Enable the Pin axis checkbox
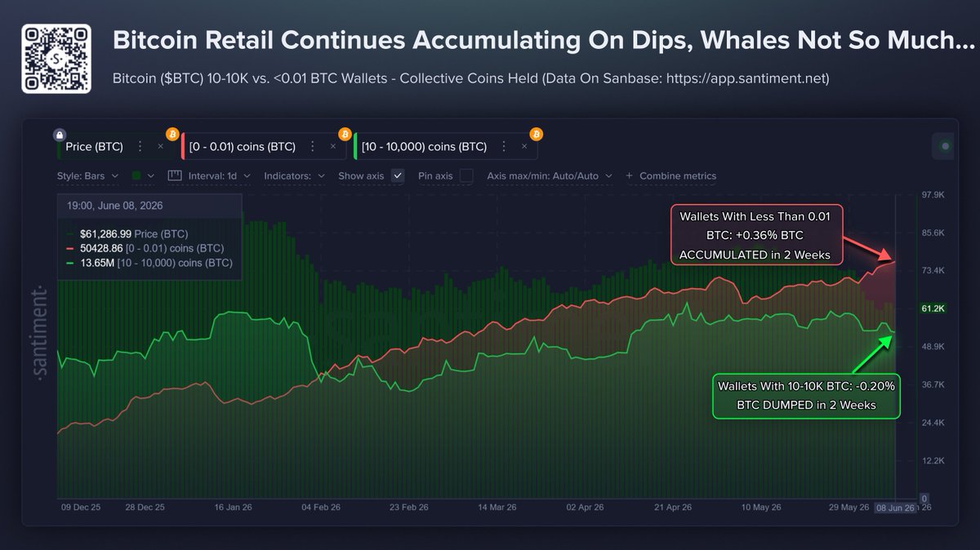This screenshot has width=980, height=550. (466, 175)
